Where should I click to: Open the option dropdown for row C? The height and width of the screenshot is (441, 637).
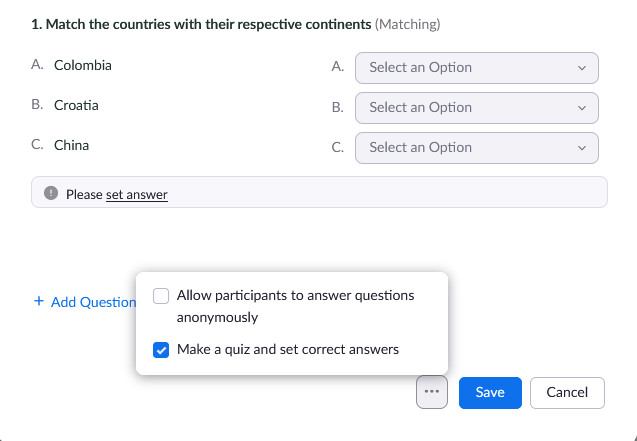point(476,148)
